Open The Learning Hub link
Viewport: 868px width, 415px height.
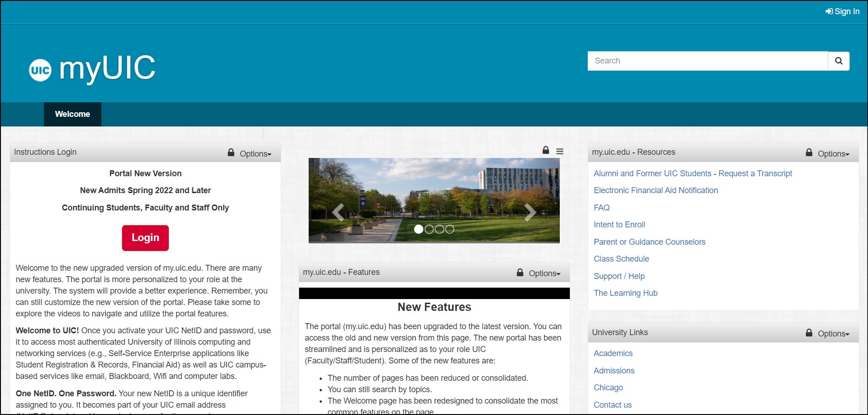(626, 293)
